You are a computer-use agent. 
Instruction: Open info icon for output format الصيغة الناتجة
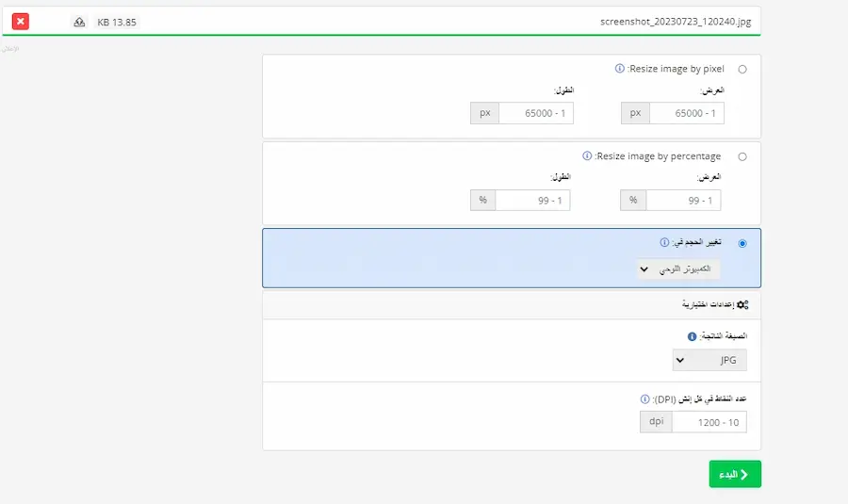(692, 336)
